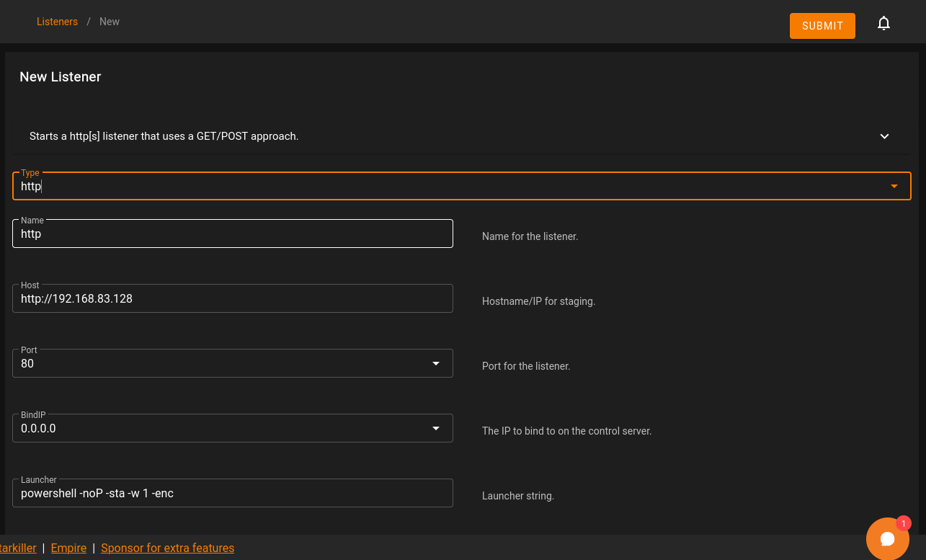
Task: Go back to Listeners breadcrumb
Action: click(x=57, y=22)
